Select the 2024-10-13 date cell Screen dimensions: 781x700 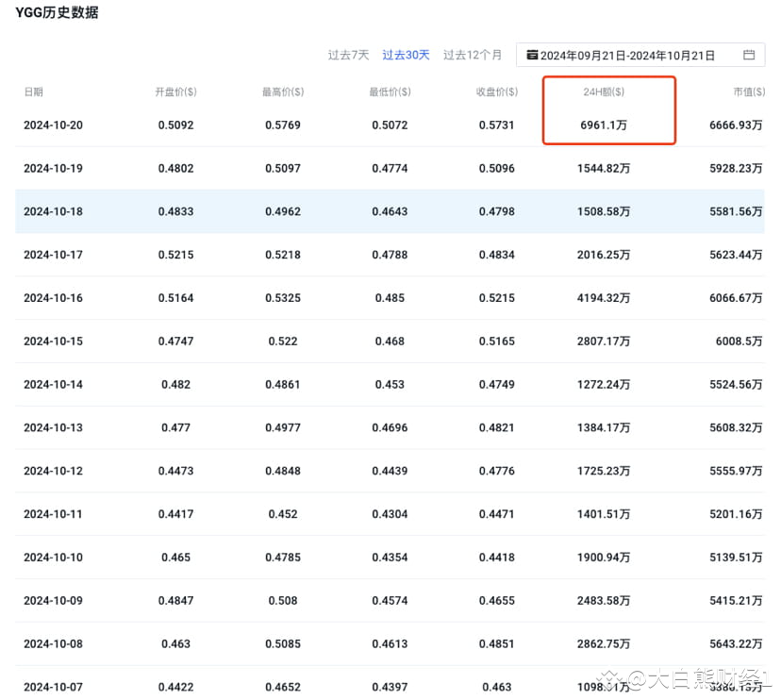pos(54,428)
